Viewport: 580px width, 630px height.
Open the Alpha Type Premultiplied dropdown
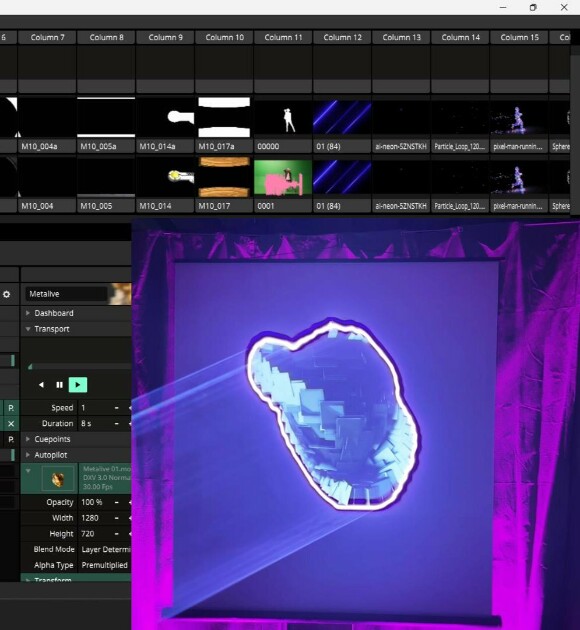tap(105, 565)
